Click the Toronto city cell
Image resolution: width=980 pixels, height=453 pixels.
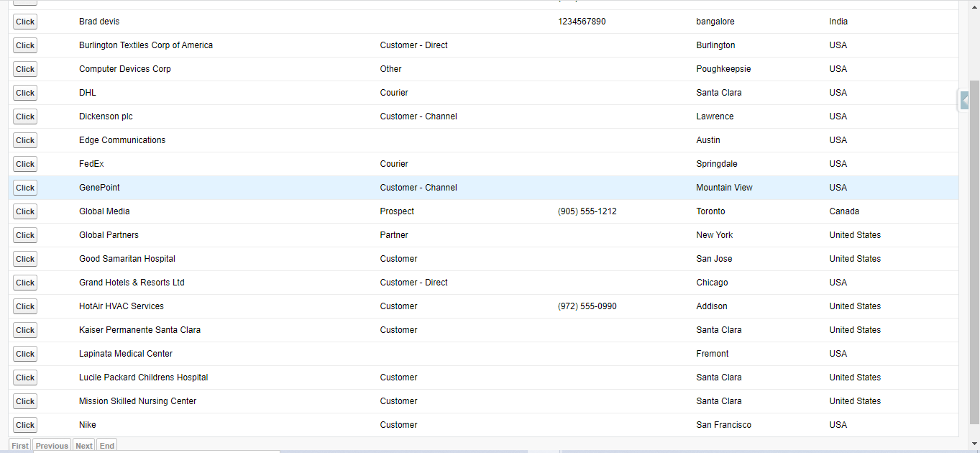(711, 211)
